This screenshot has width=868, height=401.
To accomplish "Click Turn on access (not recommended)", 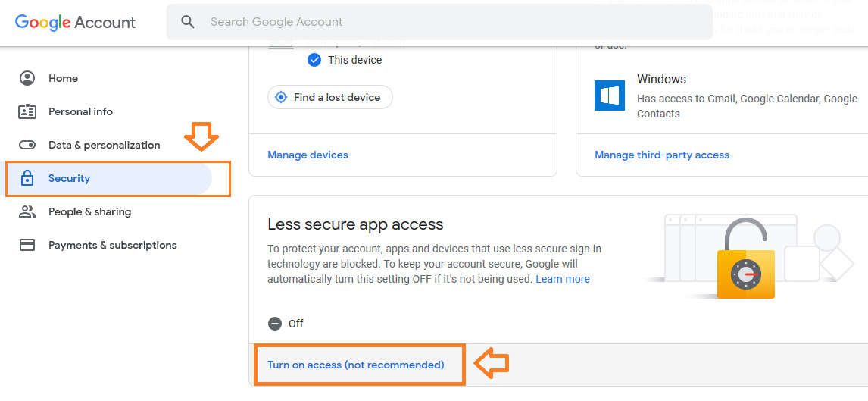I will point(356,365).
